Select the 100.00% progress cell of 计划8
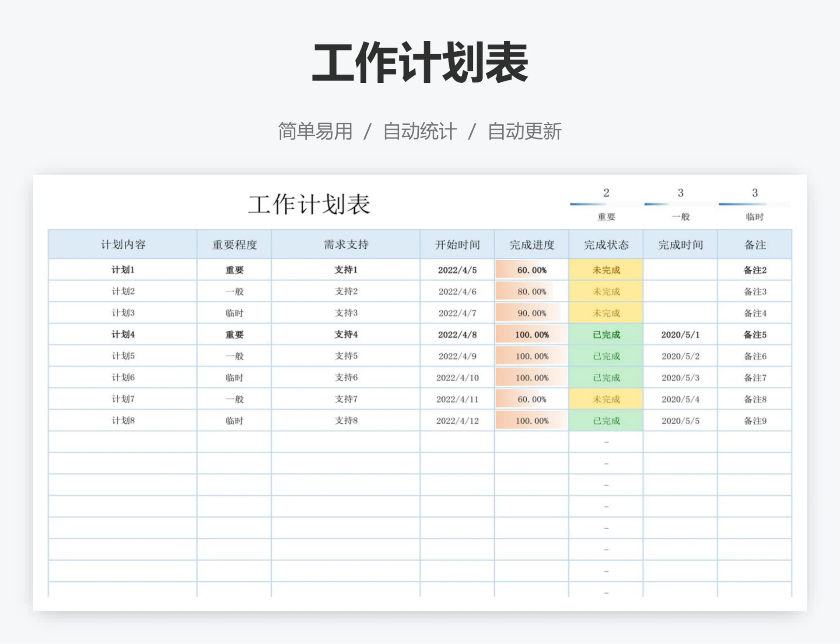 tap(531, 420)
